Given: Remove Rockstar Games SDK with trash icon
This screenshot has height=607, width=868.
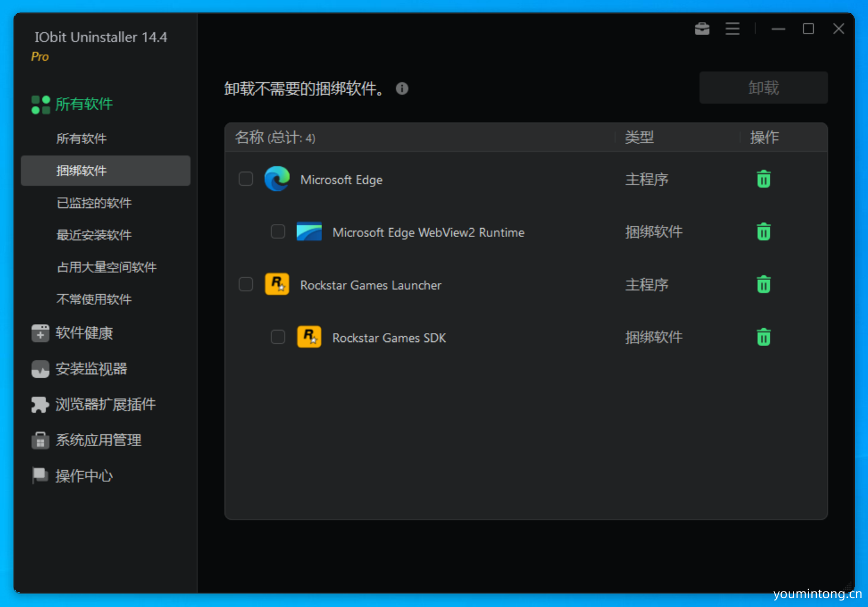Looking at the screenshot, I should tap(764, 337).
